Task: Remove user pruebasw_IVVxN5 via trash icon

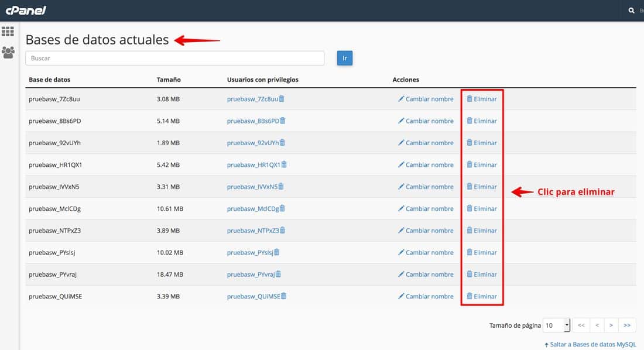Action: click(281, 186)
